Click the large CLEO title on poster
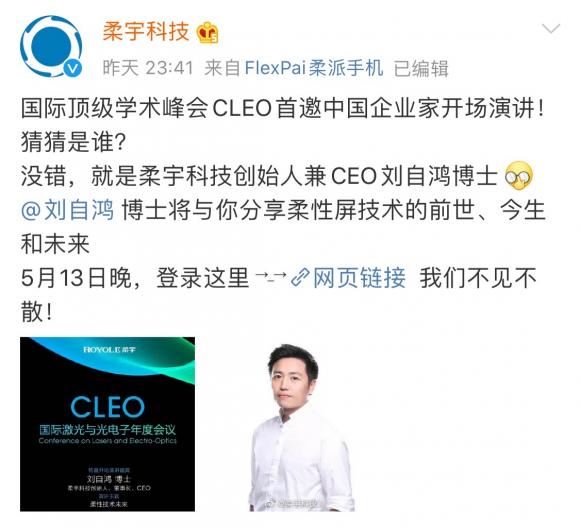The image size is (580, 528). 107,407
